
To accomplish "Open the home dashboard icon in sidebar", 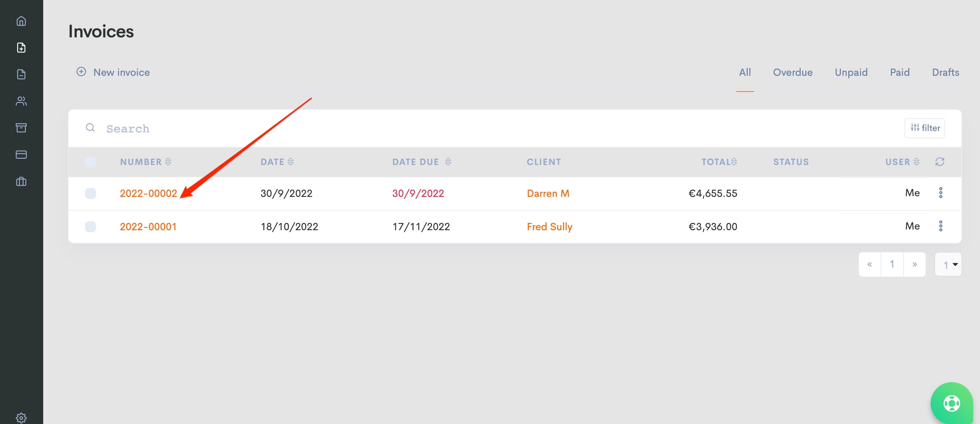I will coord(21,21).
